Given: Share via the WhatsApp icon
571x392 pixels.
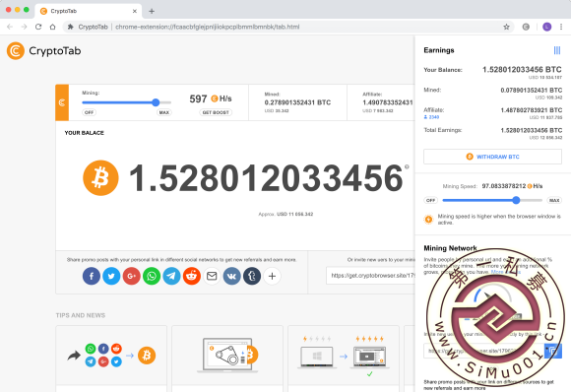Looking at the screenshot, I should pos(152,276).
